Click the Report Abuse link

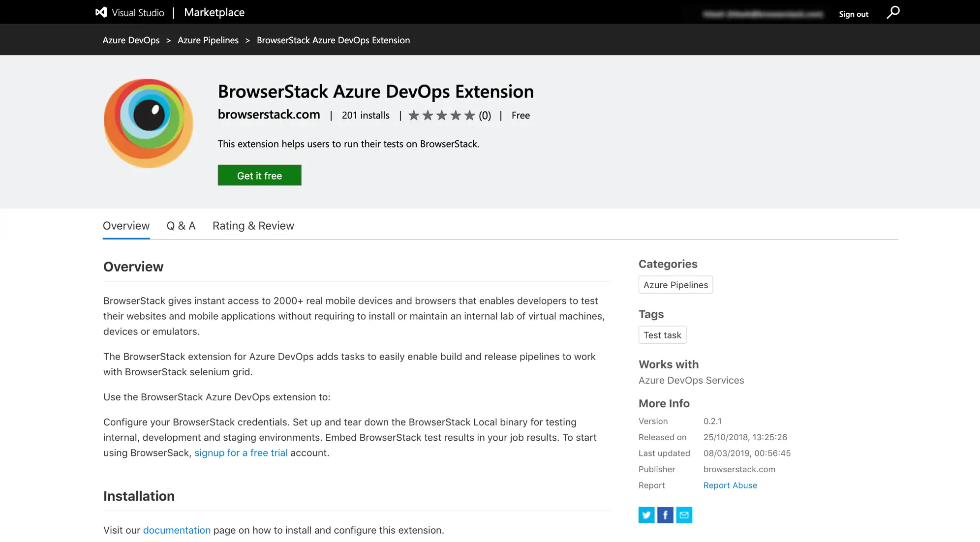click(730, 485)
